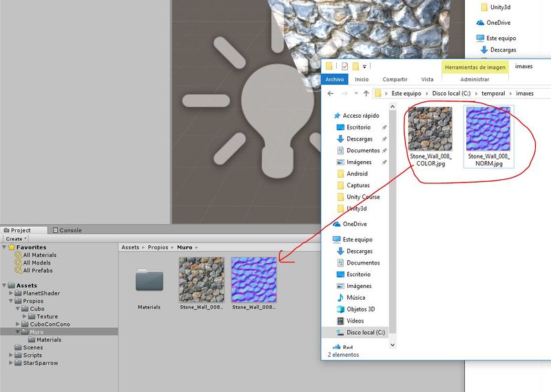Open recent locations dropdown chevron
The image size is (551, 392).
point(356,94)
